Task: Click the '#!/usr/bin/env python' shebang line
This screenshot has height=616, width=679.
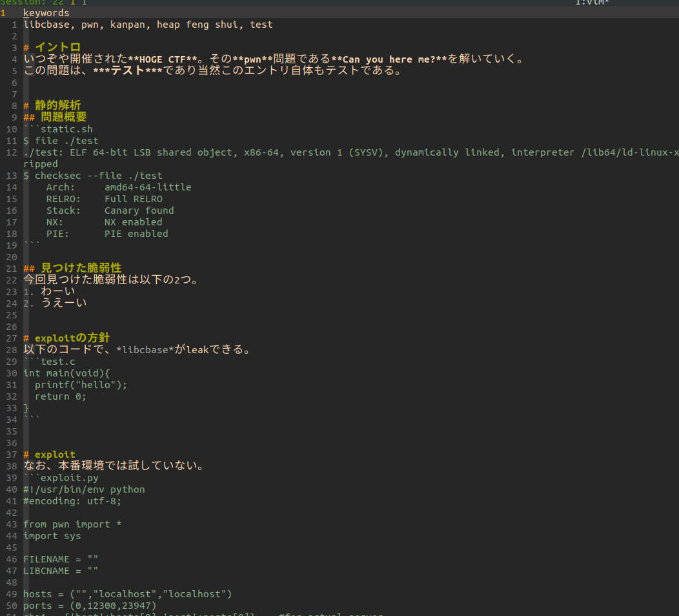Action: pyautogui.click(x=84, y=489)
